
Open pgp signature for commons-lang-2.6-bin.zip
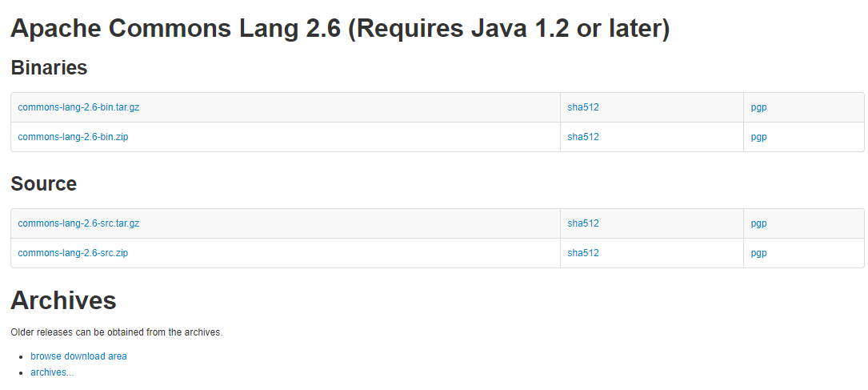(759, 138)
